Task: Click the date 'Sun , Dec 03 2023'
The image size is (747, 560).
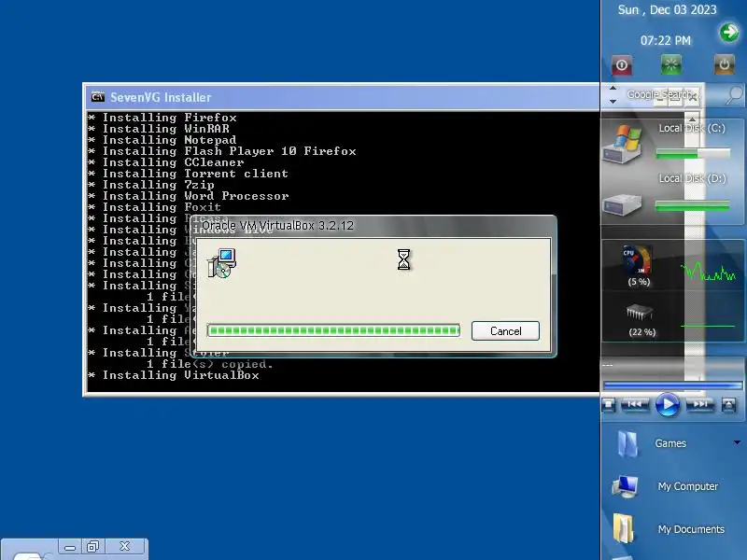Action: (x=667, y=10)
